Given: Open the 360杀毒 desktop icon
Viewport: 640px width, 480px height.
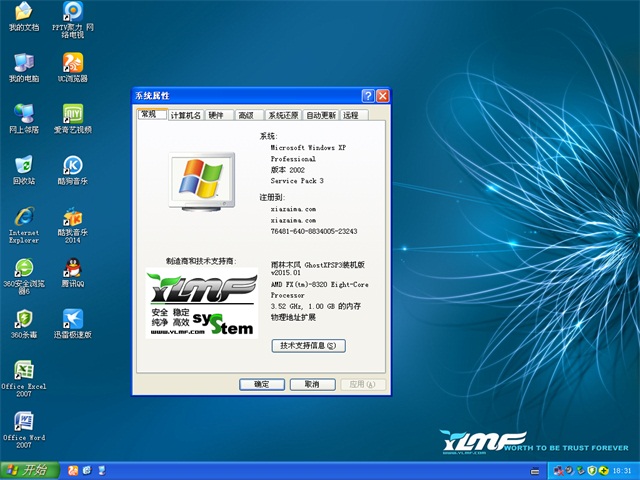Looking at the screenshot, I should point(23,320).
